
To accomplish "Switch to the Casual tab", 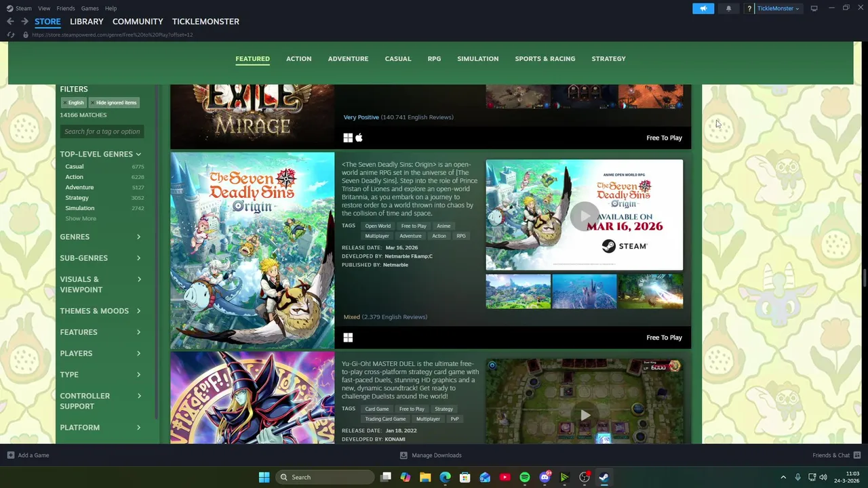I will pos(398,59).
